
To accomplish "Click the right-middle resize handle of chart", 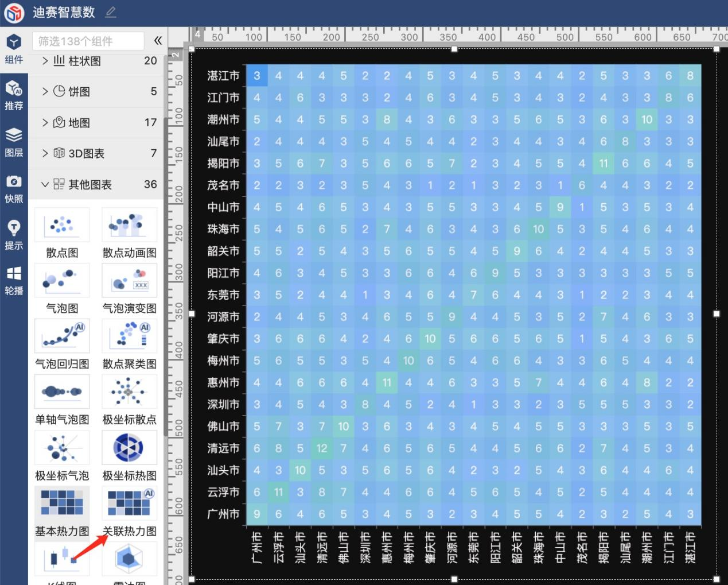I will tap(717, 314).
